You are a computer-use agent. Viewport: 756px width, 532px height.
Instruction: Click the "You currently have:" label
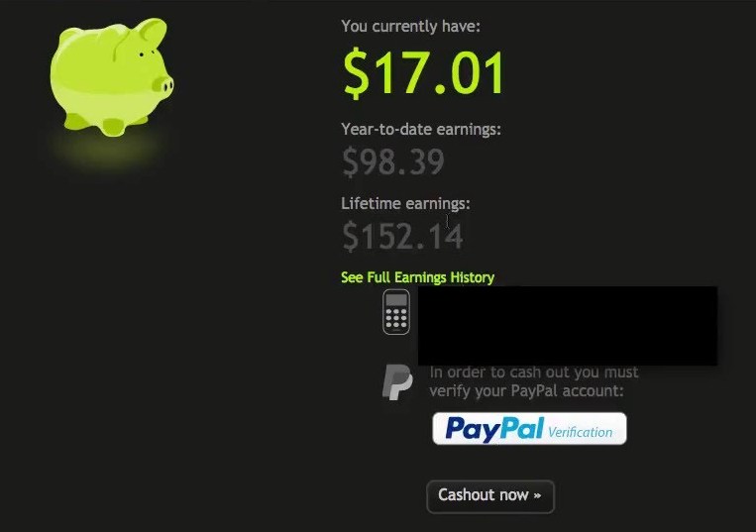click(x=411, y=26)
